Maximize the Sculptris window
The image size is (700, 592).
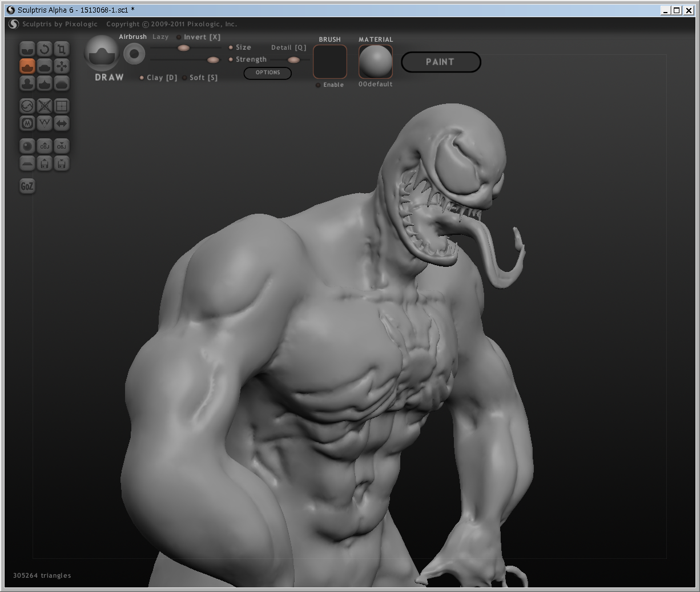[677, 10]
